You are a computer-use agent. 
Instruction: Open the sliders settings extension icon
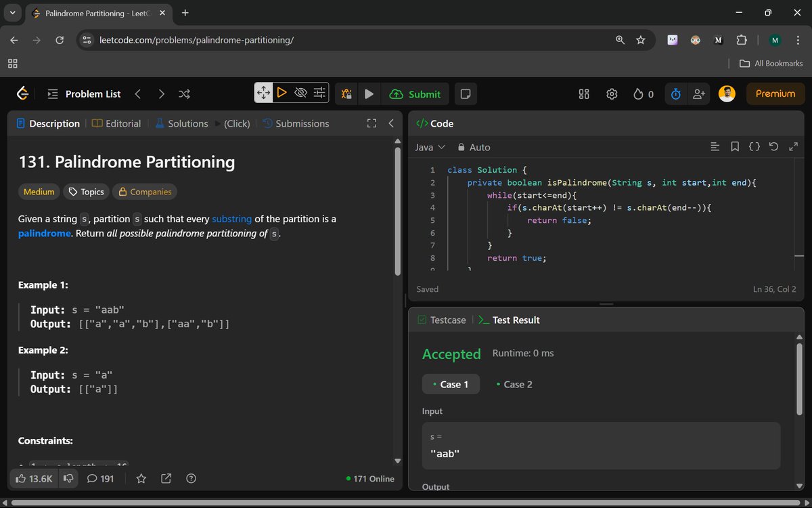(319, 93)
